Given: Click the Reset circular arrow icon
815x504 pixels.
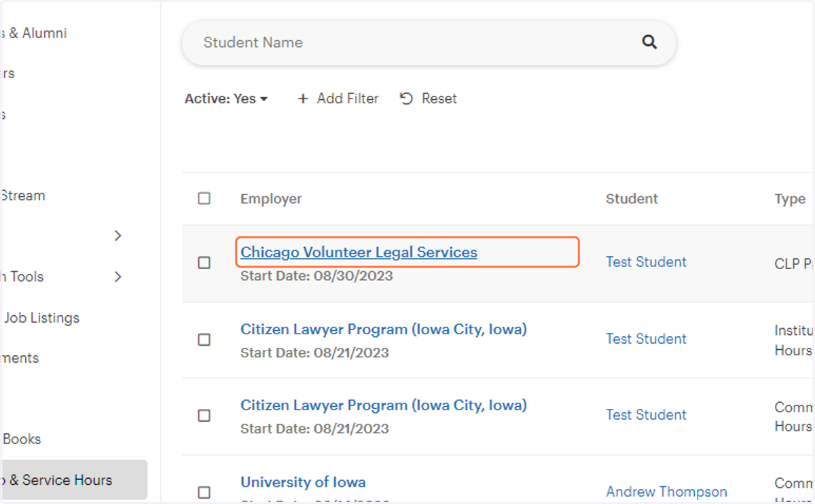Looking at the screenshot, I should click(x=406, y=98).
